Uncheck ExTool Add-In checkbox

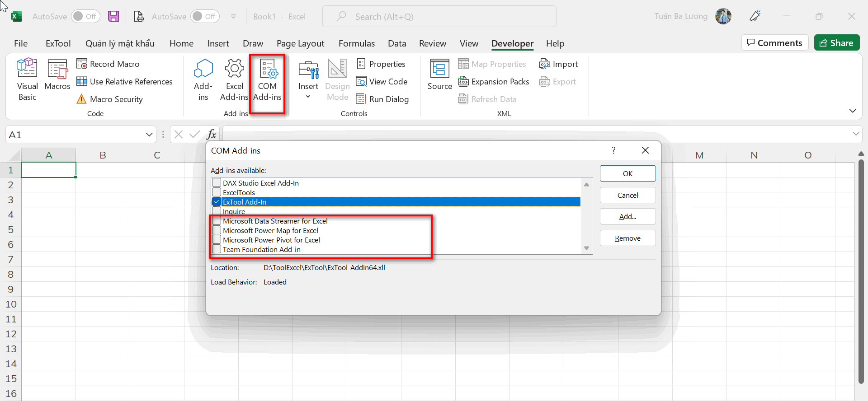coord(217,202)
